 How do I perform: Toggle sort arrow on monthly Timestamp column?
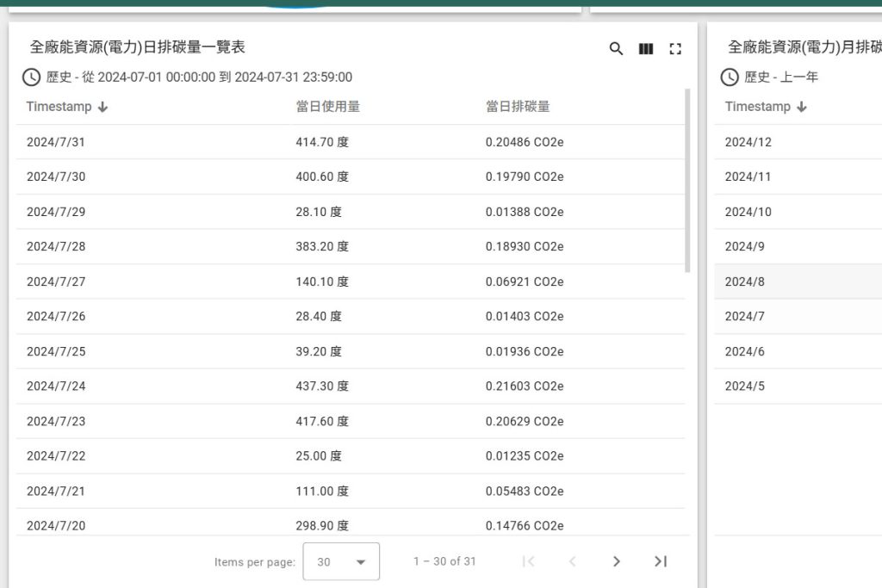click(802, 107)
